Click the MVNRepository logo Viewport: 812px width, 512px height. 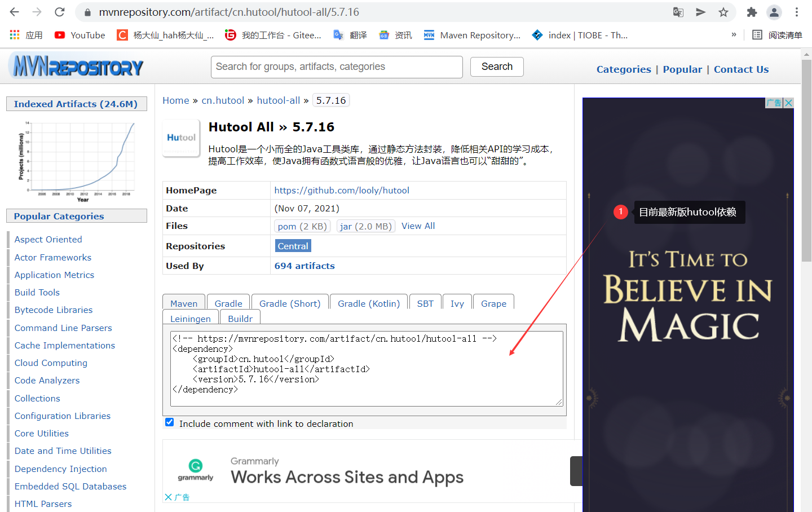[x=77, y=67]
